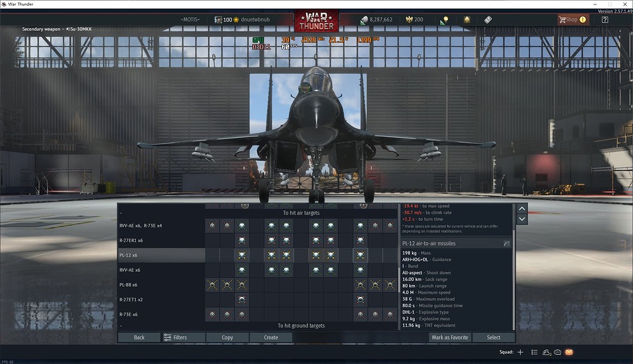Screen dimensions: 633x364
Task: Click rightmost missile cell in R-27ER1 x6 row
Action: (x=361, y=241)
